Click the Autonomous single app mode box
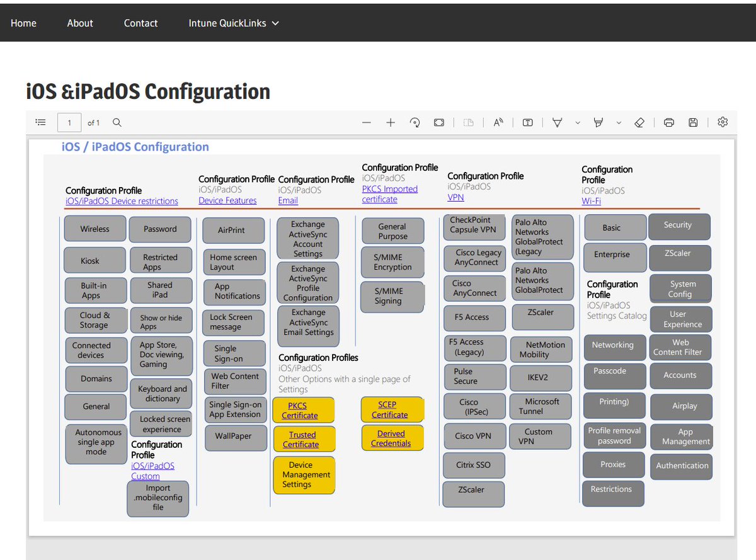756x560 pixels. (96, 443)
